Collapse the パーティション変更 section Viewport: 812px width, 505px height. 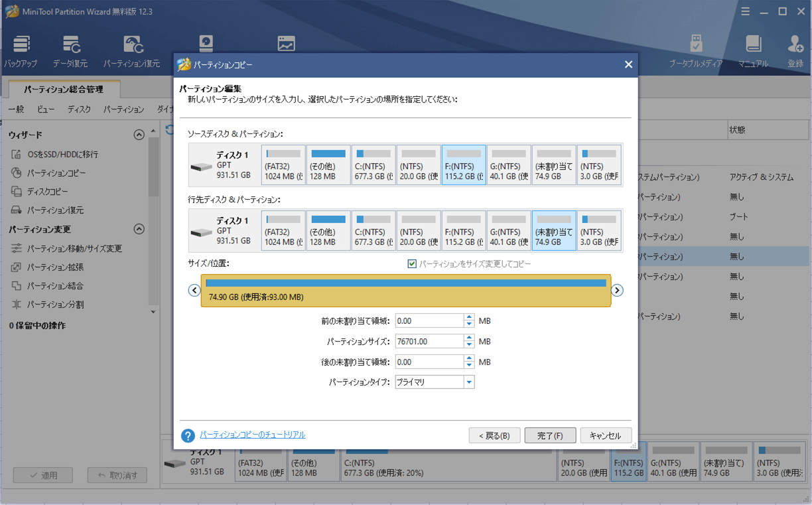click(139, 230)
